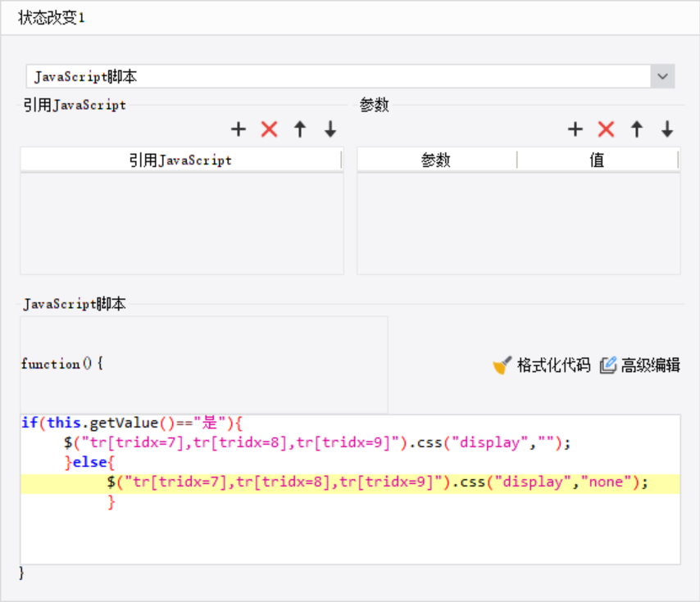700x602 pixels.
Task: Click + to add a new 参数
Action: pyautogui.click(x=575, y=129)
